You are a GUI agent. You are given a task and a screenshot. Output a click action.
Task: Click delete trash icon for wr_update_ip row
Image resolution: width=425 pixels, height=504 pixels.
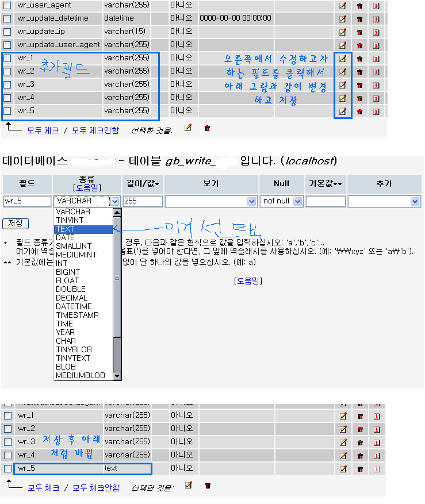tap(360, 32)
